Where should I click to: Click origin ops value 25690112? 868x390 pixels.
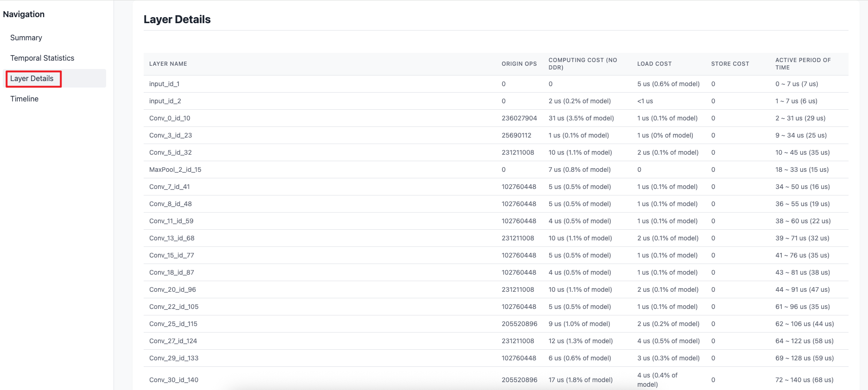pos(516,135)
